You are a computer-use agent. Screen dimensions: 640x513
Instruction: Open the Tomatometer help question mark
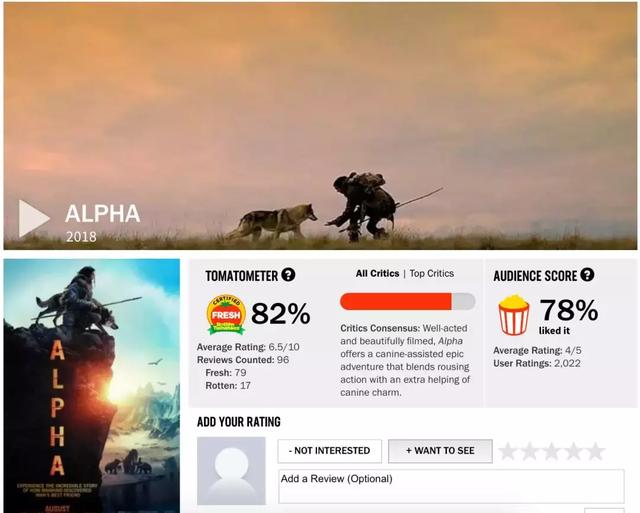288,275
